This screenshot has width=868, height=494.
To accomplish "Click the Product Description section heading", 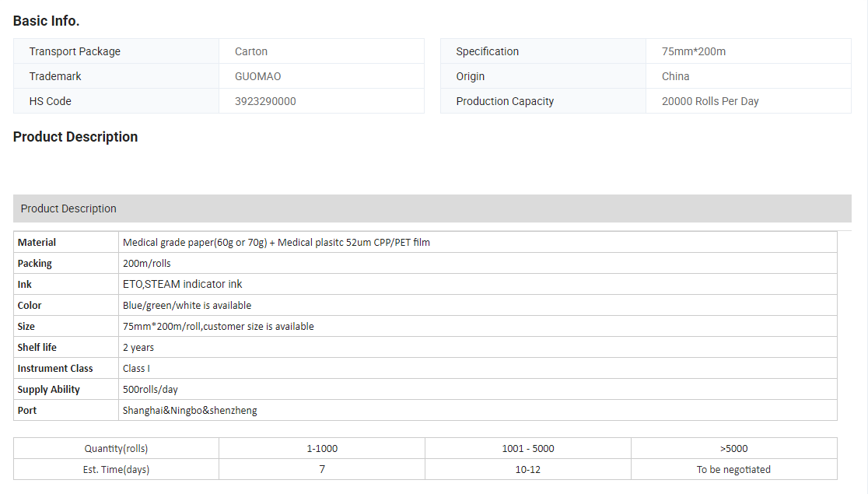I will [x=75, y=137].
